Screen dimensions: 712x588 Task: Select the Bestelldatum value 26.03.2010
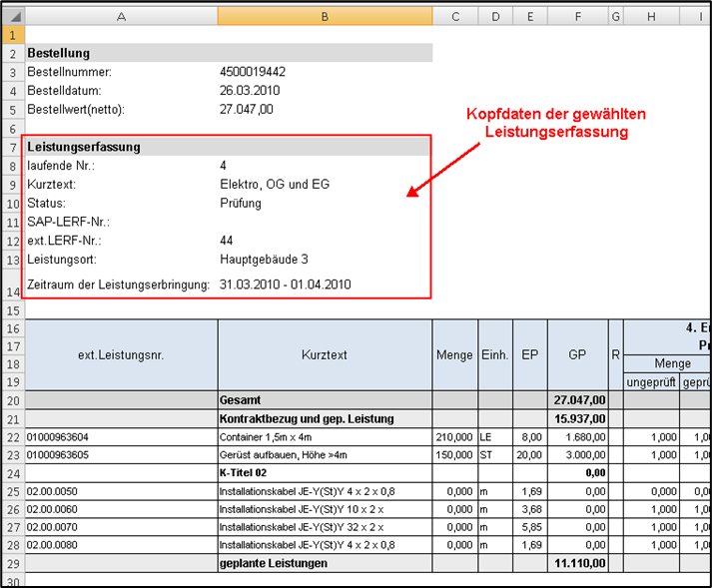pyautogui.click(x=251, y=91)
